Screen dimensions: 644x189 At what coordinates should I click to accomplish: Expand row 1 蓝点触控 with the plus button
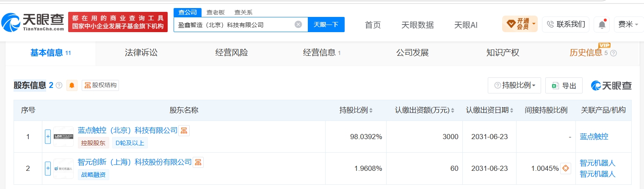tap(48, 137)
